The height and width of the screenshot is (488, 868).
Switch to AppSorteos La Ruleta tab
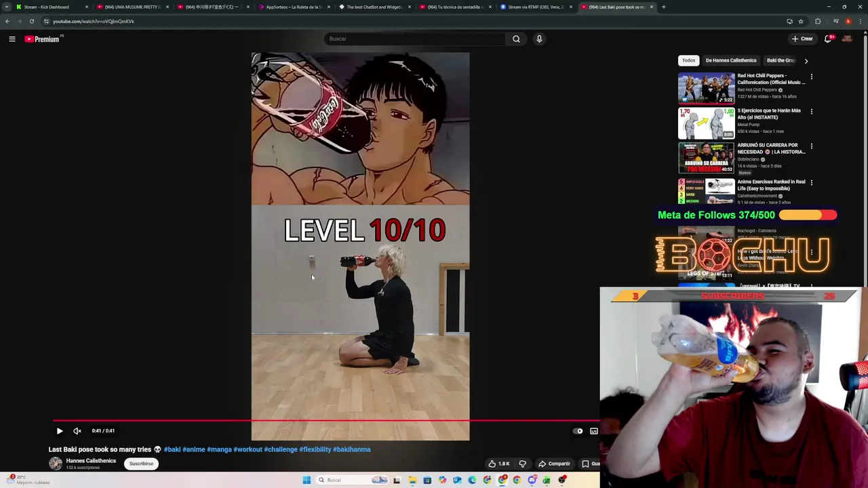(293, 7)
